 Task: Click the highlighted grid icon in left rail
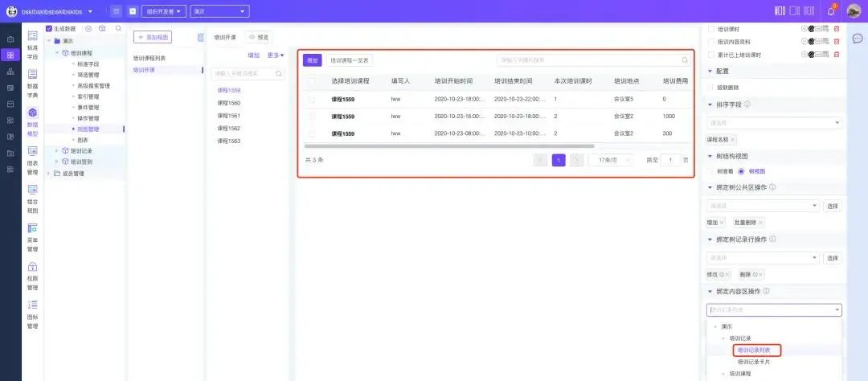(x=10, y=55)
